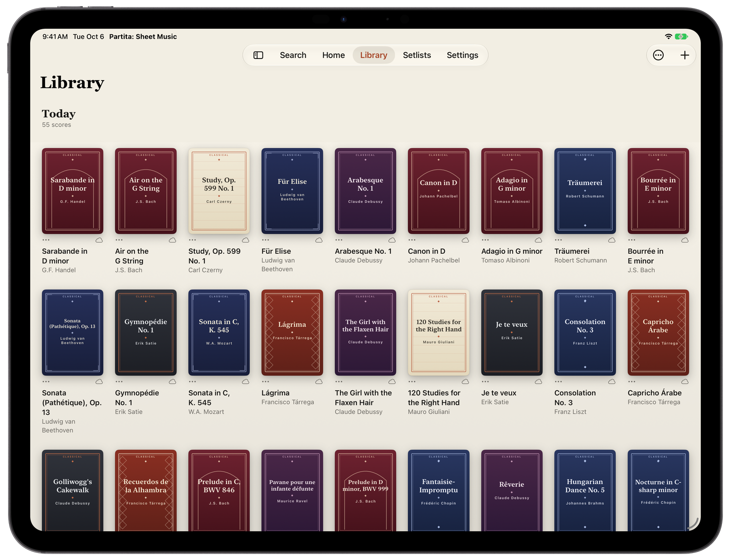Open the Capricho Árabe score cover

[x=658, y=332]
